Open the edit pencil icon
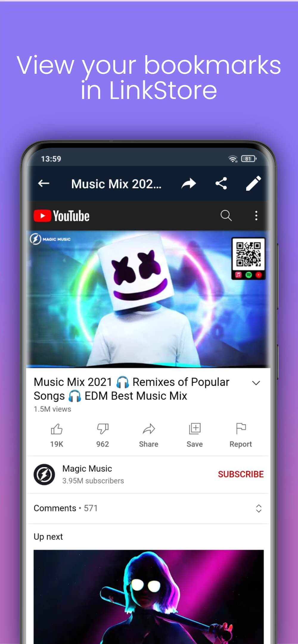Viewport: 298px width, 644px height. (253, 183)
